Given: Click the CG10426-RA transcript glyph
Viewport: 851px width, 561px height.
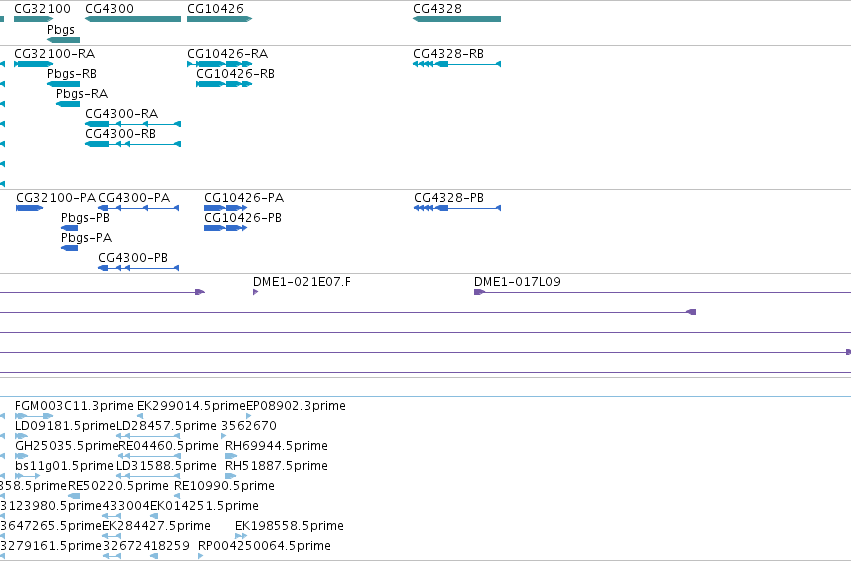Looking at the screenshot, I should pyautogui.click(x=220, y=64).
